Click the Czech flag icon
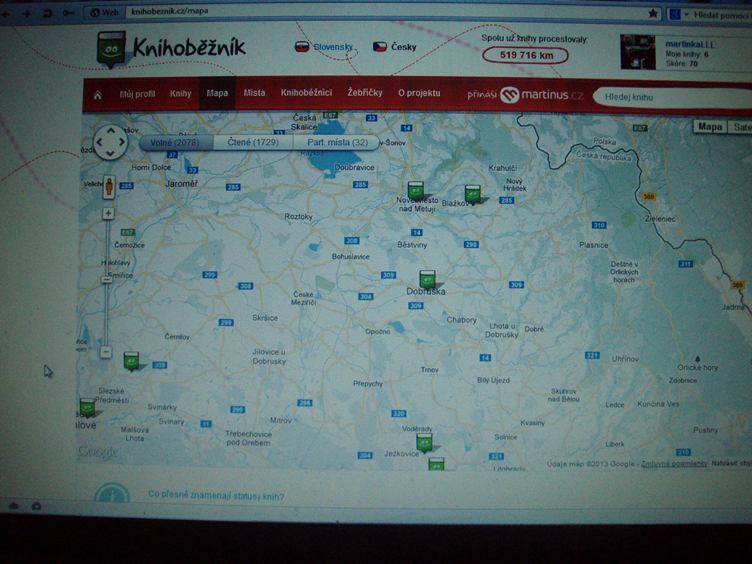The image size is (752, 564). pos(380,47)
